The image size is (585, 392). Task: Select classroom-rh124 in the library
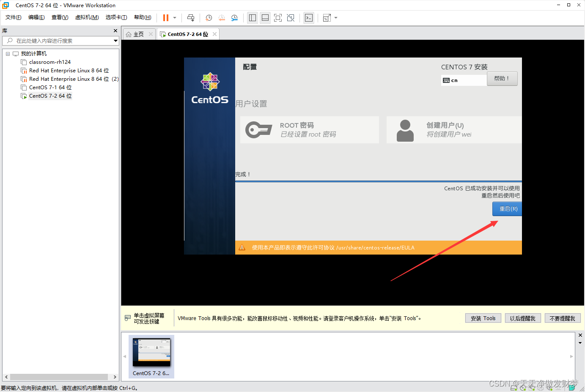tap(50, 62)
